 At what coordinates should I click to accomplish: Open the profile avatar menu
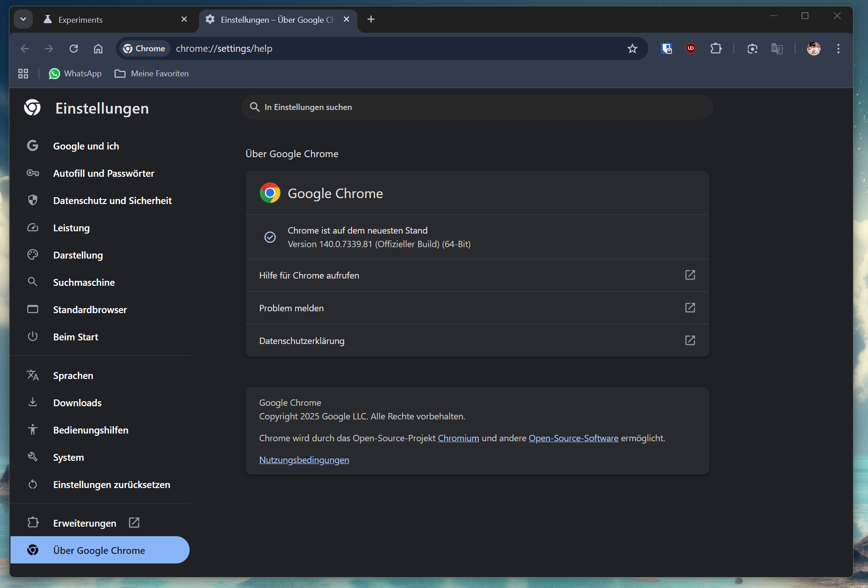[813, 49]
